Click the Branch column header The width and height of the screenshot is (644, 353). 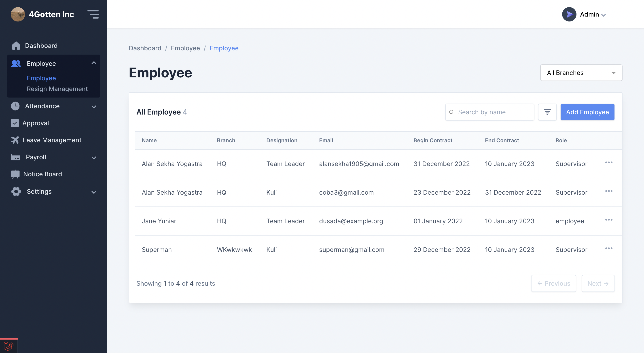click(x=226, y=140)
